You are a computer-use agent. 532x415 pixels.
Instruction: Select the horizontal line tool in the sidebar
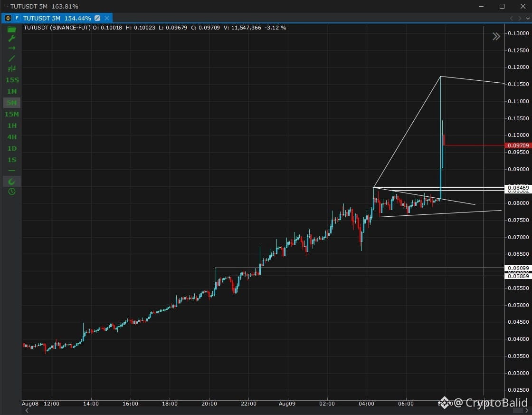click(x=11, y=171)
